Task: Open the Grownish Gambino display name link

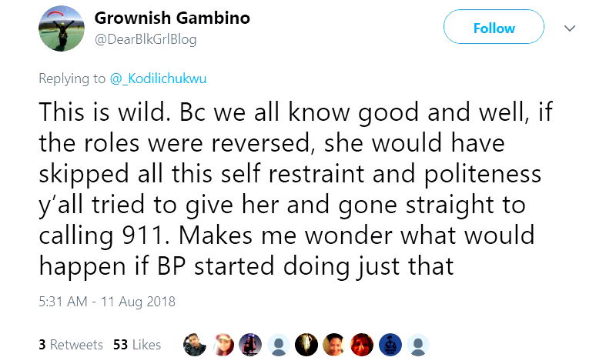Action: [171, 18]
